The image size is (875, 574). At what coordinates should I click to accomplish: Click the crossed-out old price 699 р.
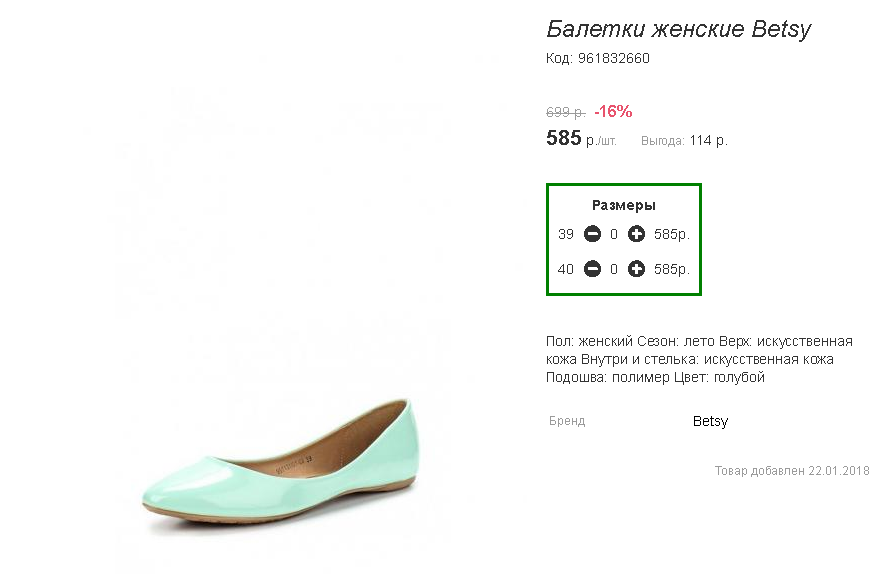tap(566, 113)
